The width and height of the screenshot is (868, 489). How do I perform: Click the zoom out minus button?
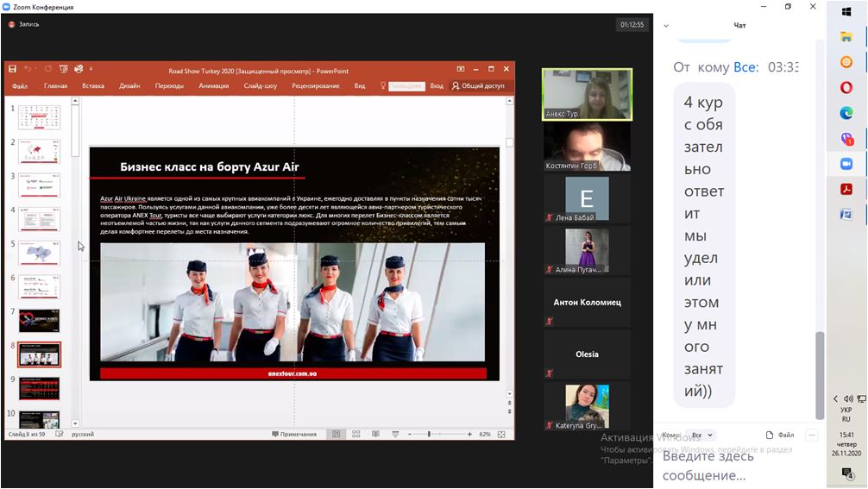410,435
